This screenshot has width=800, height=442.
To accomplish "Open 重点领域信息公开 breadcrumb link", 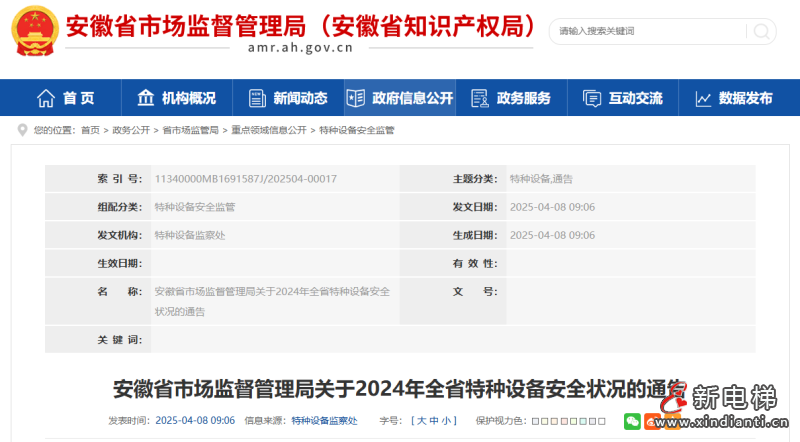I will tap(268, 130).
